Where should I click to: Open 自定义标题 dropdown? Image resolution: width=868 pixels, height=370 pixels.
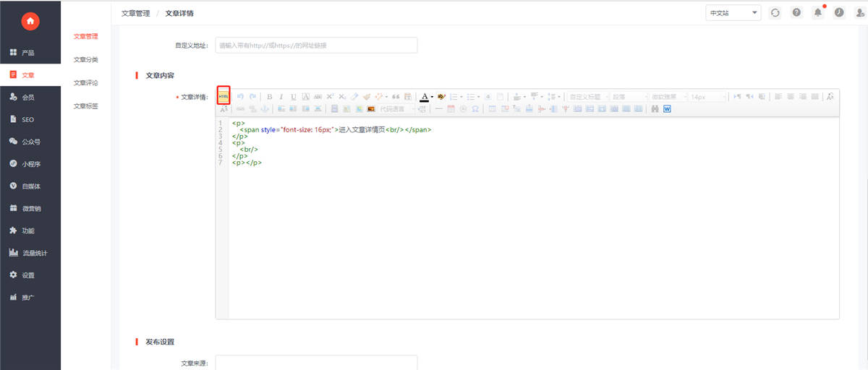click(587, 96)
